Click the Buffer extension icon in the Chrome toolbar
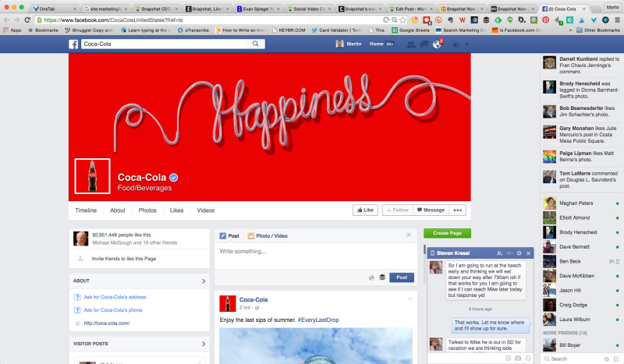The width and height of the screenshot is (624, 364). point(486,19)
